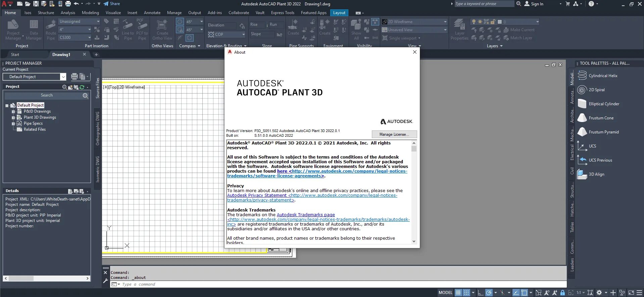This screenshot has height=297, width=644.
Task: Toggle Clean Screen in status bar
Action: pyautogui.click(x=631, y=293)
